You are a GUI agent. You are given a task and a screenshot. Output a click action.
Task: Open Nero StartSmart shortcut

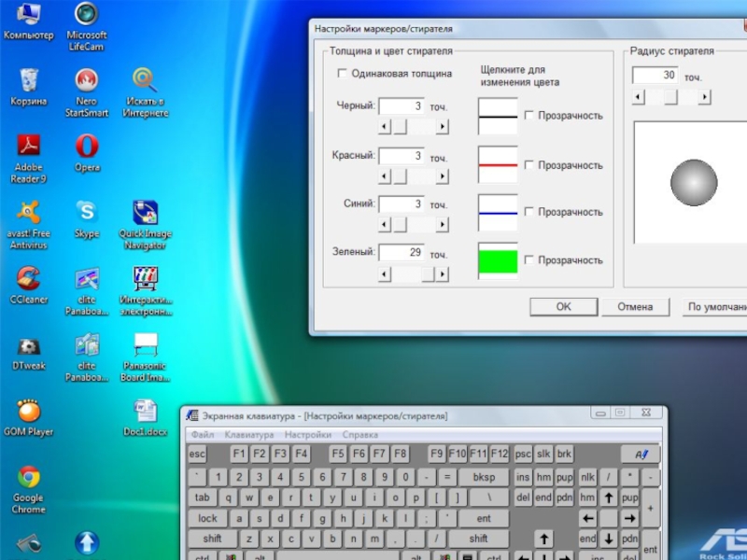[x=87, y=81]
